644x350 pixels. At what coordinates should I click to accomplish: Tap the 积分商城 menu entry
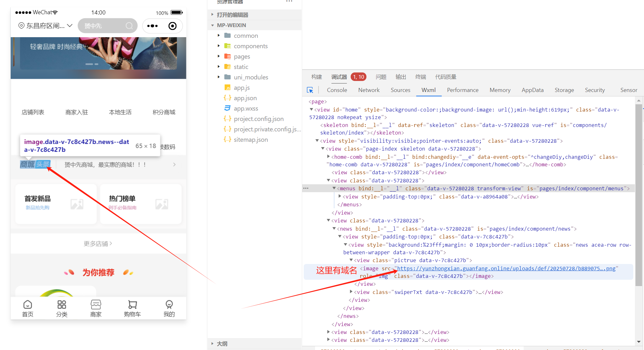164,112
